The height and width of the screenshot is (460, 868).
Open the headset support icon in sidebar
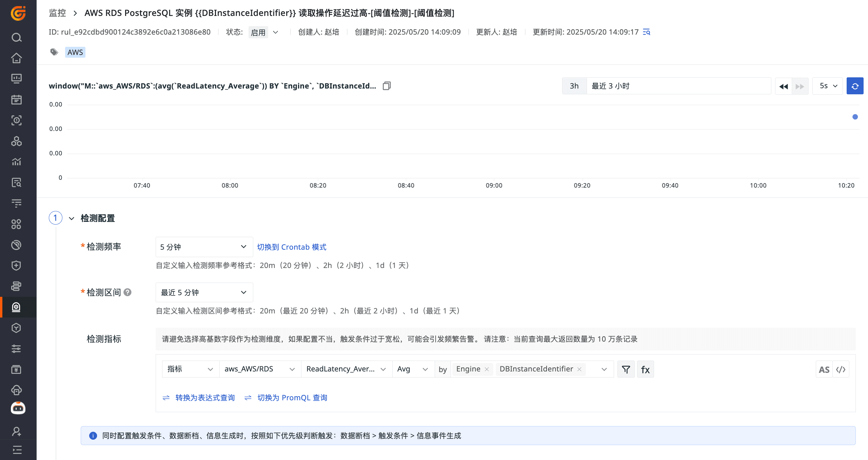[x=17, y=390]
